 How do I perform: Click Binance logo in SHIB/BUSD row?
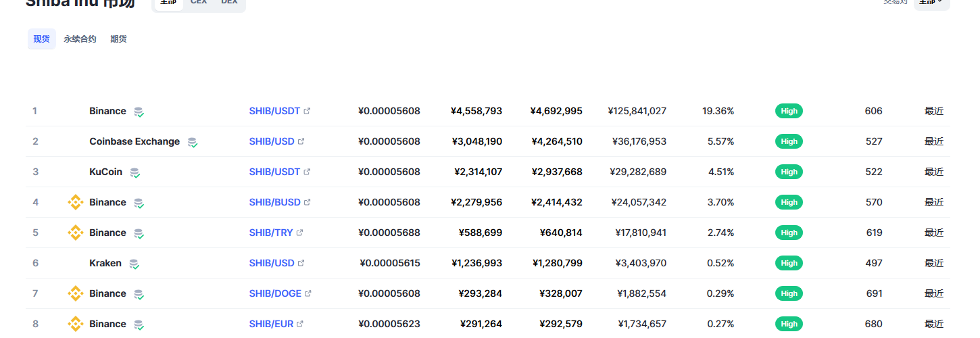75,202
